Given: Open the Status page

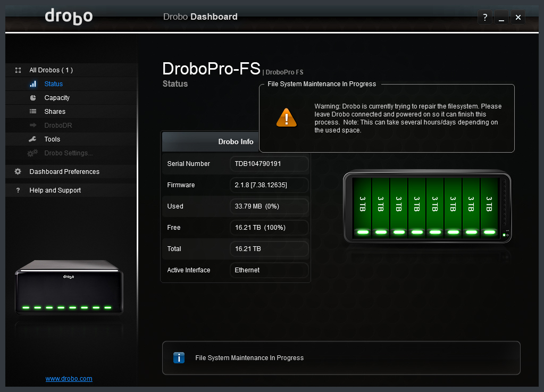Looking at the screenshot, I should click(71, 84).
